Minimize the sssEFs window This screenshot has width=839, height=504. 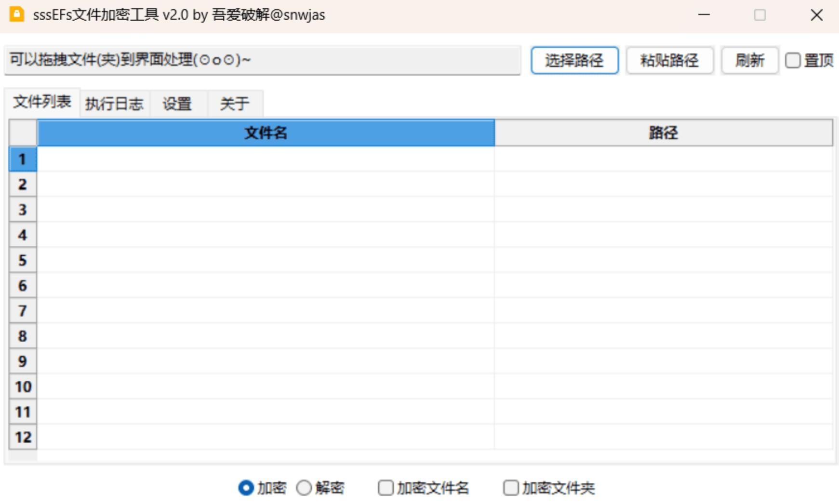coord(704,14)
